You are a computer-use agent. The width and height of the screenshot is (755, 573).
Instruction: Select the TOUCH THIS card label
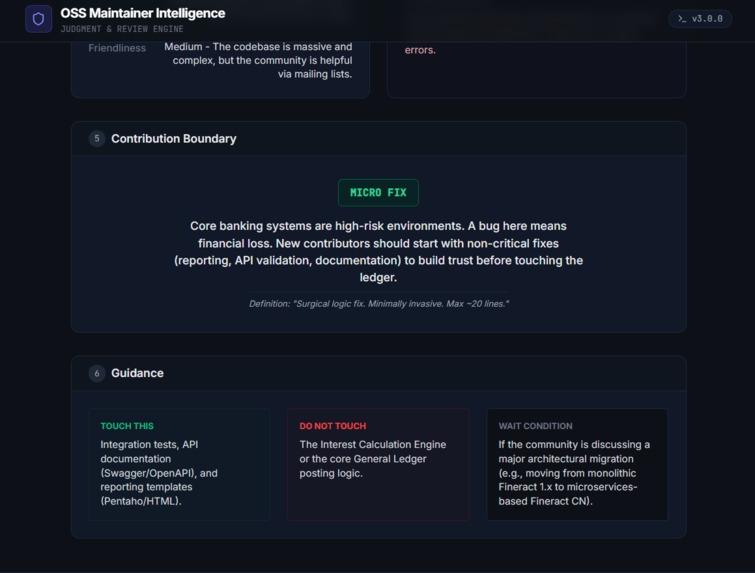point(127,426)
